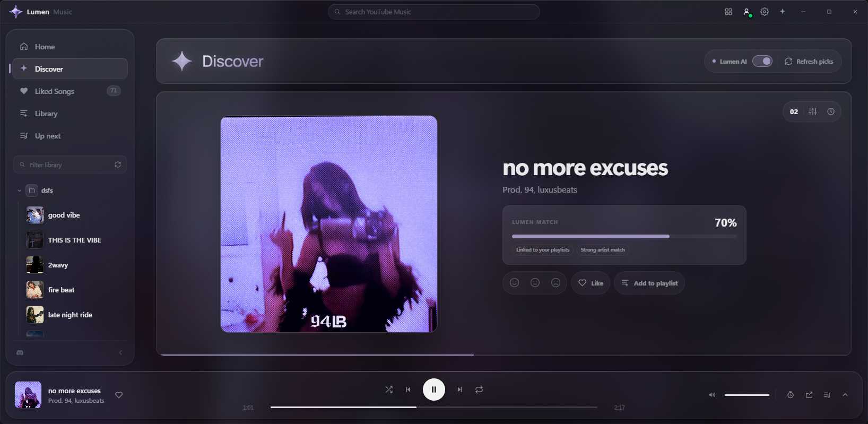Click the Lumen logo in title bar

16,12
